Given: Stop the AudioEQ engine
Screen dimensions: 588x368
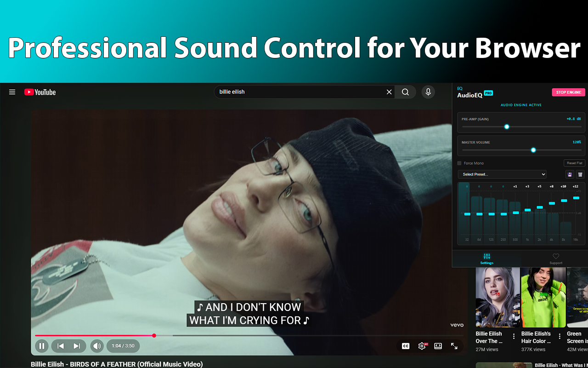Looking at the screenshot, I should pyautogui.click(x=568, y=92).
